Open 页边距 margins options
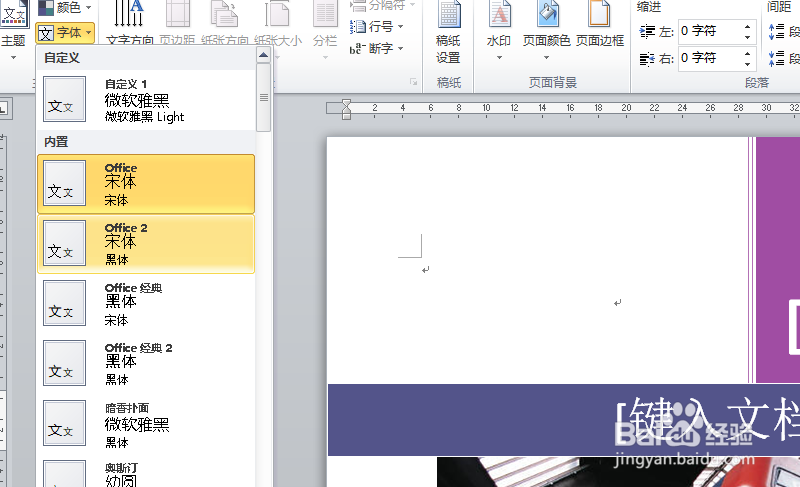The height and width of the screenshot is (487, 800). point(177,23)
